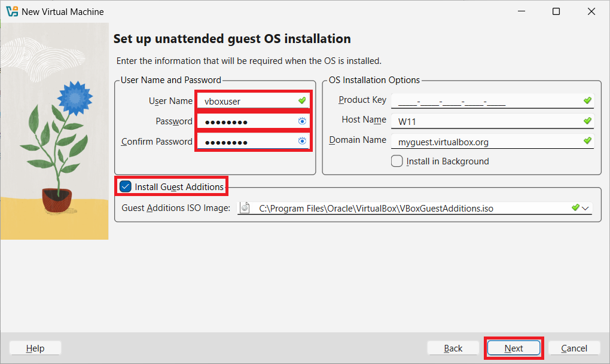Click the green checkmark in Domain Name field
The height and width of the screenshot is (364, 610).
tap(587, 140)
